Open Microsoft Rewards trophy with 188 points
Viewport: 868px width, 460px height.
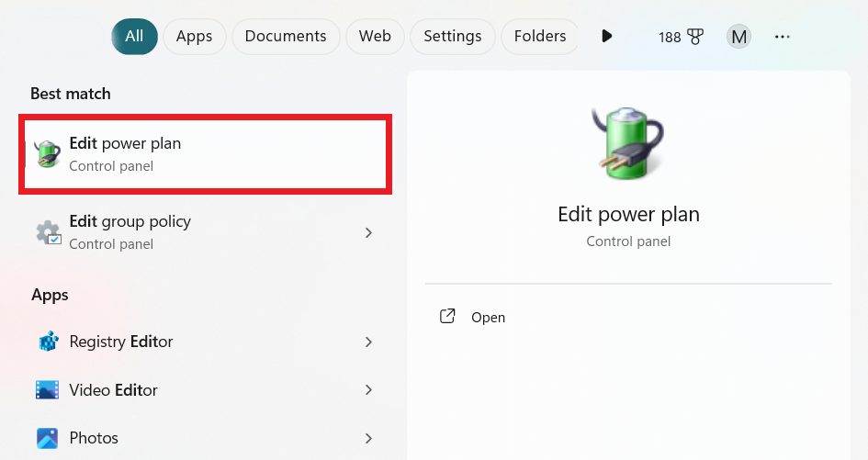tap(681, 37)
